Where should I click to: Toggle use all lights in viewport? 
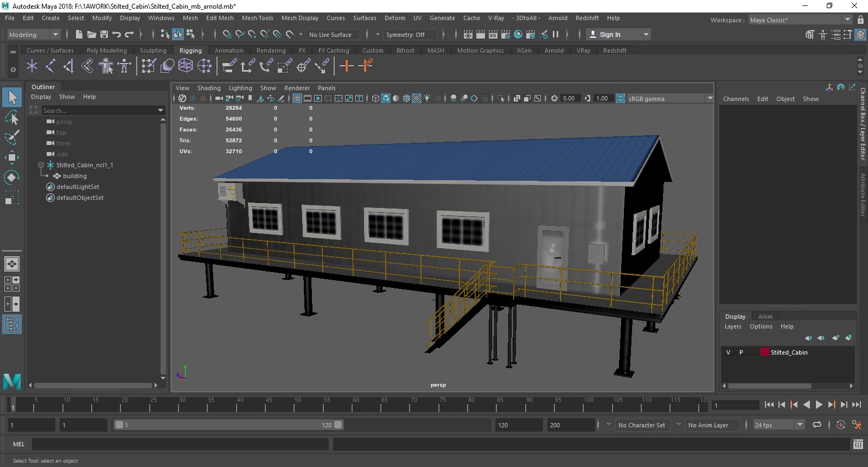427,98
